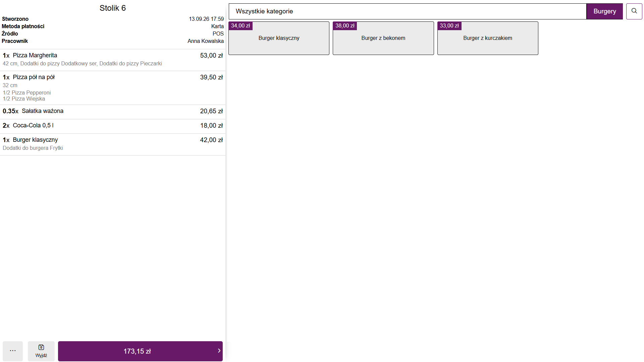Open the Pizza Margherita order line
The image size is (644, 362).
tap(113, 60)
